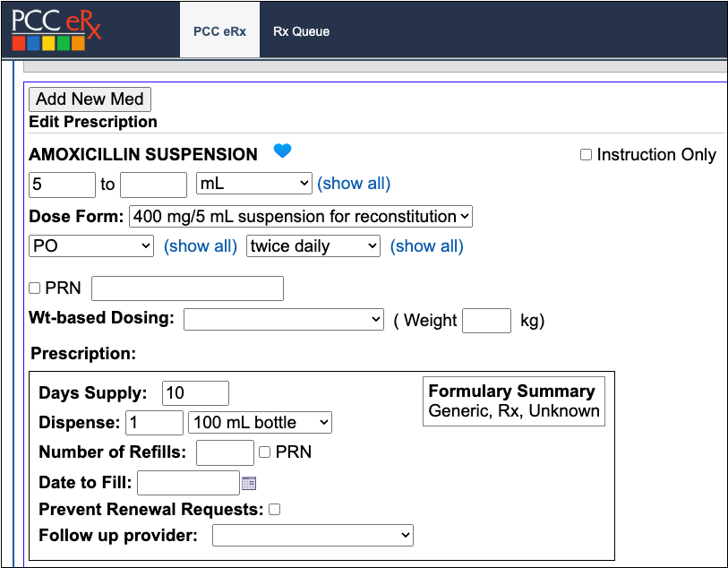The width and height of the screenshot is (728, 568).
Task: Select the 100 mL bottle dropdown
Action: tap(260, 422)
